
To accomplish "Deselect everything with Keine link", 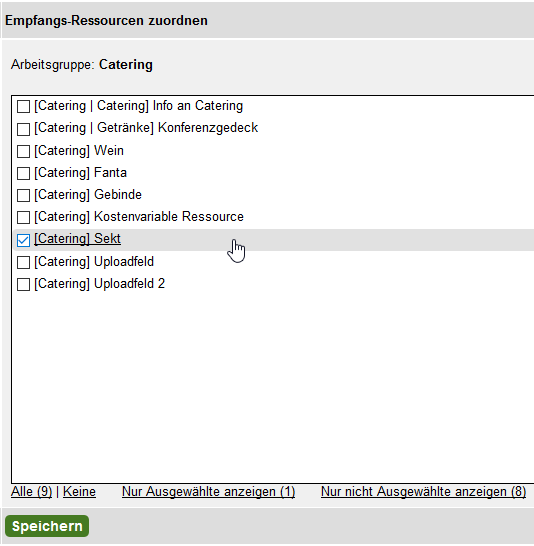I will coord(79,492).
